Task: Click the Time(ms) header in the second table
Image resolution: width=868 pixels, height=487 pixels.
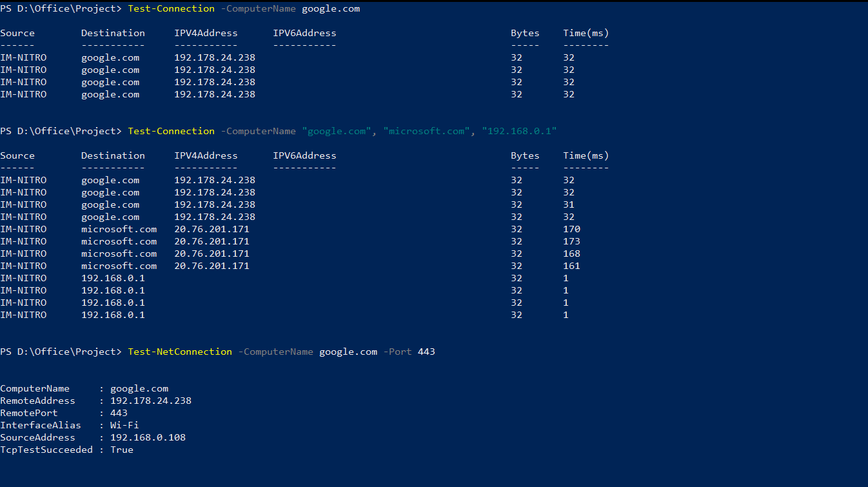Action: pos(586,155)
